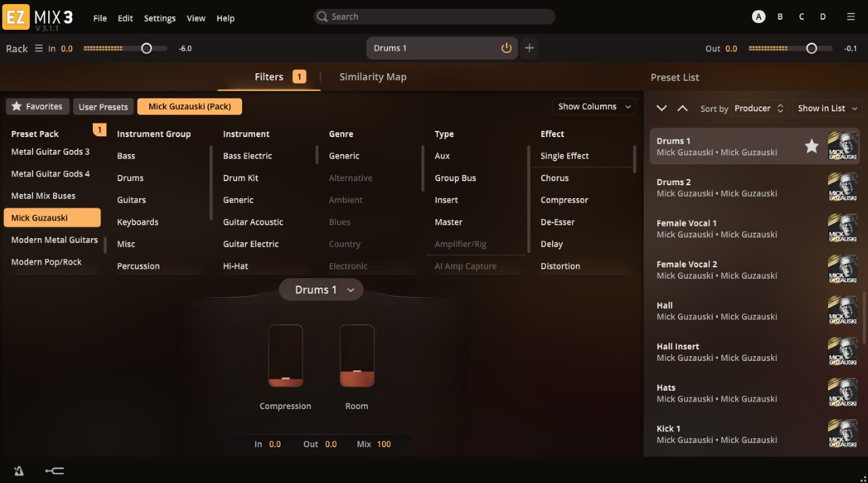
Task: Click the Female Vocal 1 thumbnail
Action: pyautogui.click(x=843, y=229)
